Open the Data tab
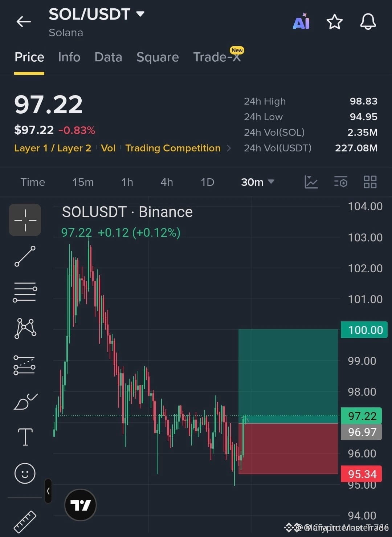Screen dimensions: 392x537 pyautogui.click(x=108, y=57)
